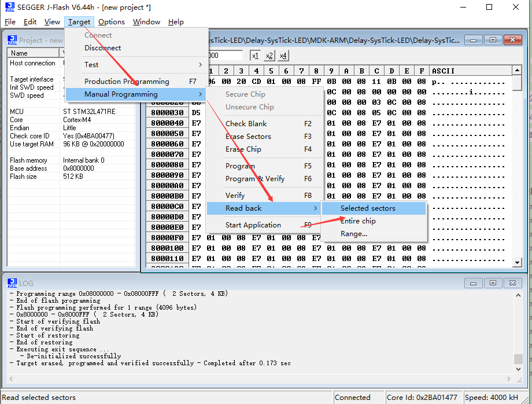Read back Selected sectors

click(x=374, y=208)
